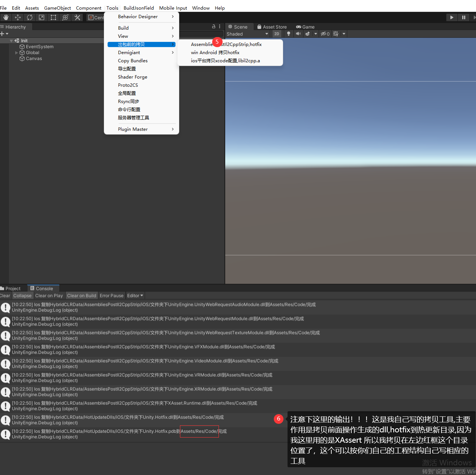Select the Rotate tool
Viewport: 476px width, 475px height.
(30, 17)
